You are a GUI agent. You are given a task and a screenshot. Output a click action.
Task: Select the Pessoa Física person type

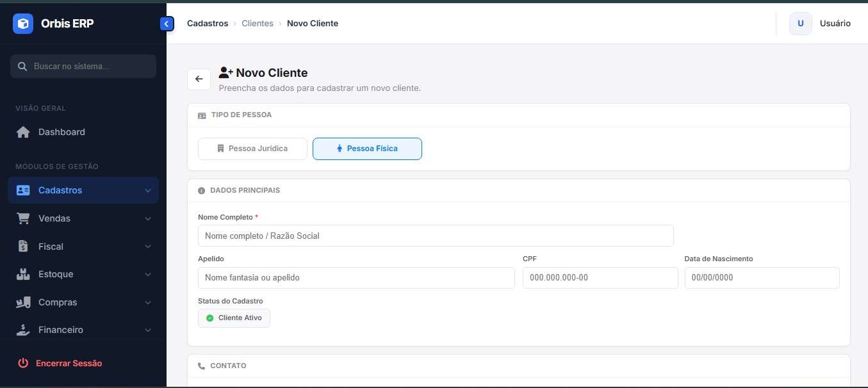(x=367, y=149)
